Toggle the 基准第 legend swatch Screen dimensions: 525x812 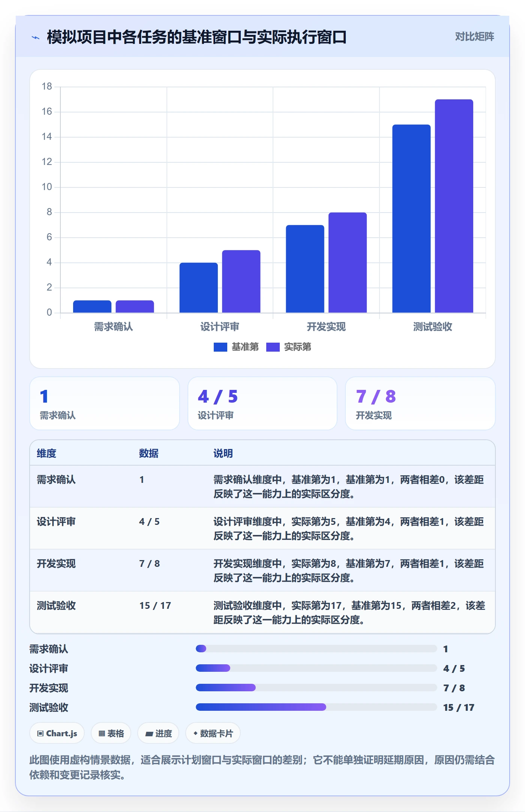pos(220,347)
